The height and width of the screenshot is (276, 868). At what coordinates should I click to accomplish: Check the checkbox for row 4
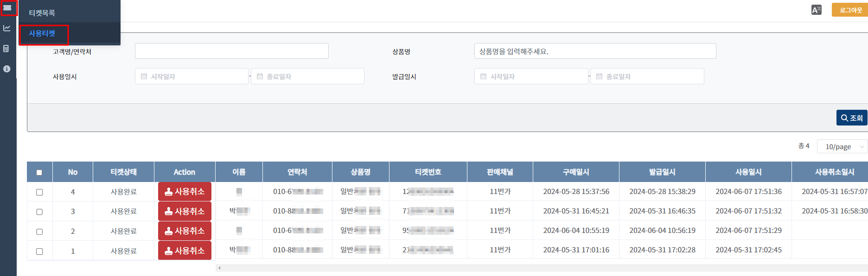(39, 192)
